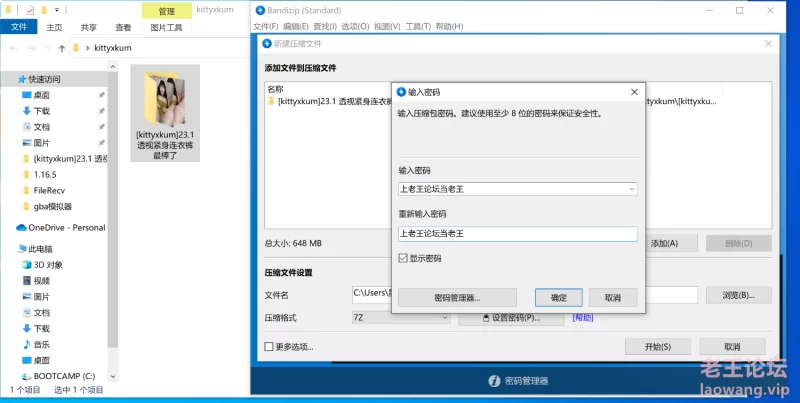Screen dimensions: 800x403
Task: Open Bandizip 编辑(E) menu
Action: pyautogui.click(x=296, y=27)
